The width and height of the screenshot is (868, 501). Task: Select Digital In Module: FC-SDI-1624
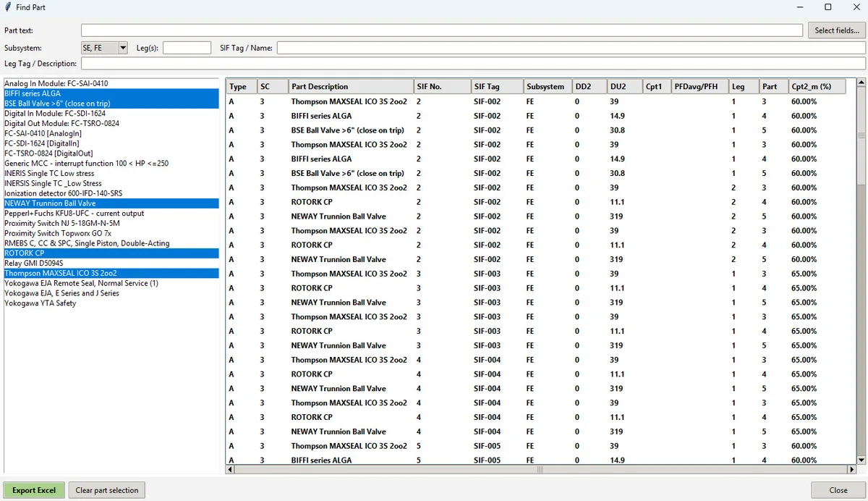pos(111,114)
